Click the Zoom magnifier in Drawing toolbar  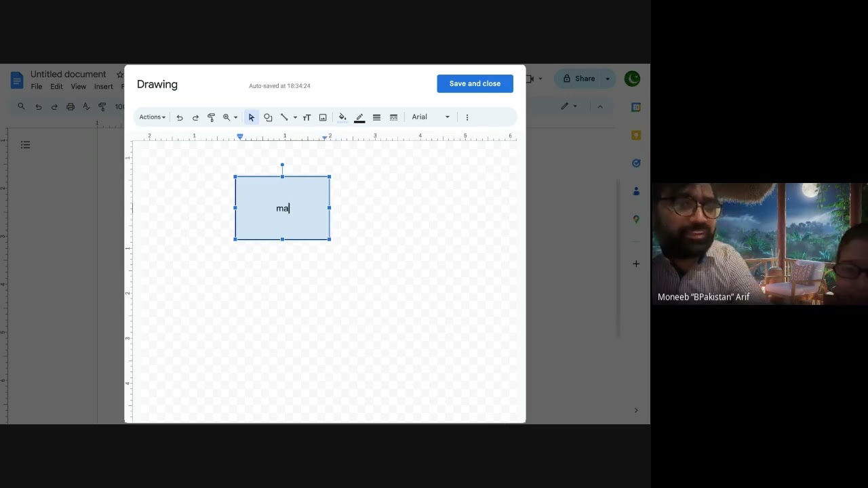[x=226, y=117]
